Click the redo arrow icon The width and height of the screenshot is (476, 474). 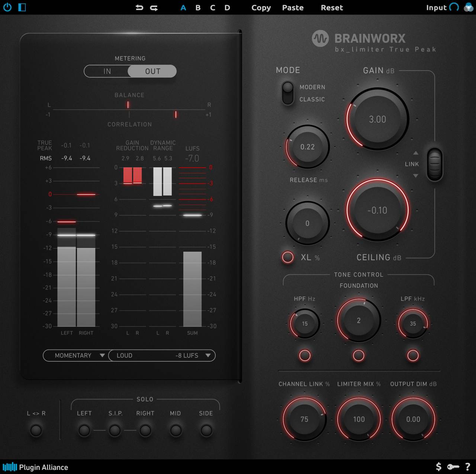pyautogui.click(x=154, y=7)
